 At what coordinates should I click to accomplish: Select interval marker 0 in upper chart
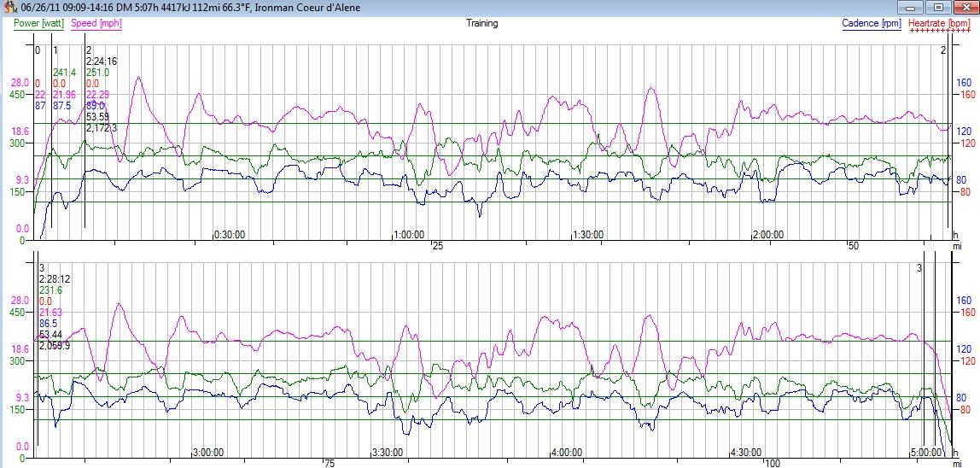[x=37, y=50]
